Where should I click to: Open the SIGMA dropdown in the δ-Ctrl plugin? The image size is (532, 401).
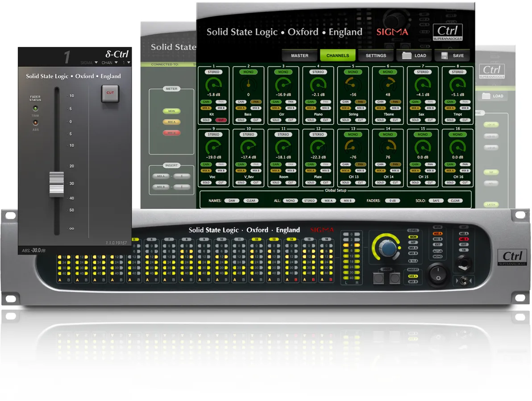pyautogui.click(x=89, y=63)
